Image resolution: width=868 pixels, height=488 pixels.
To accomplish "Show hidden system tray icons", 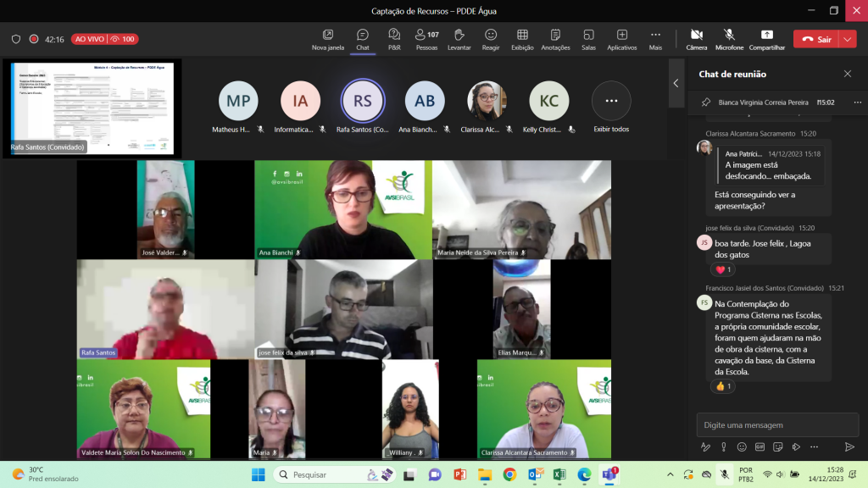I will pyautogui.click(x=670, y=474).
